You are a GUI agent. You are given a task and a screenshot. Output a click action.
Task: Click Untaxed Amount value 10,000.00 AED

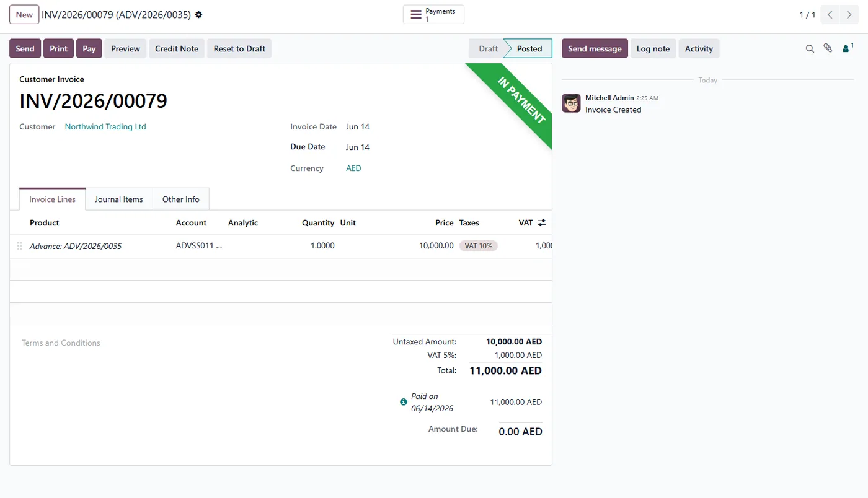click(x=514, y=341)
